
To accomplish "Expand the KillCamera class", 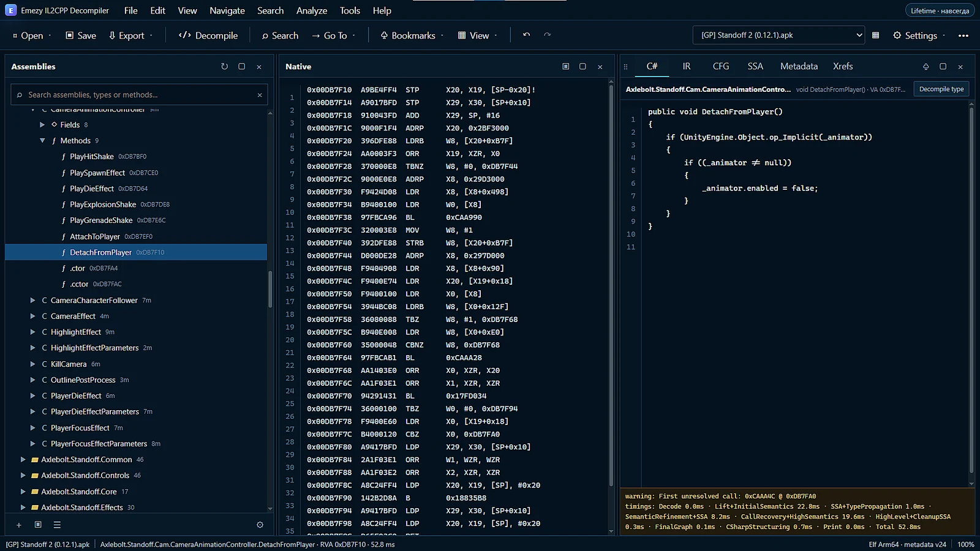I will (x=32, y=364).
